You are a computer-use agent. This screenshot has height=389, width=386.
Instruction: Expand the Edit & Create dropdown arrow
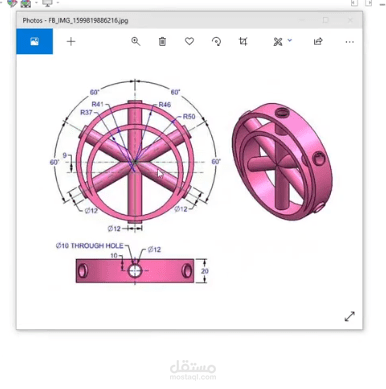tap(290, 40)
